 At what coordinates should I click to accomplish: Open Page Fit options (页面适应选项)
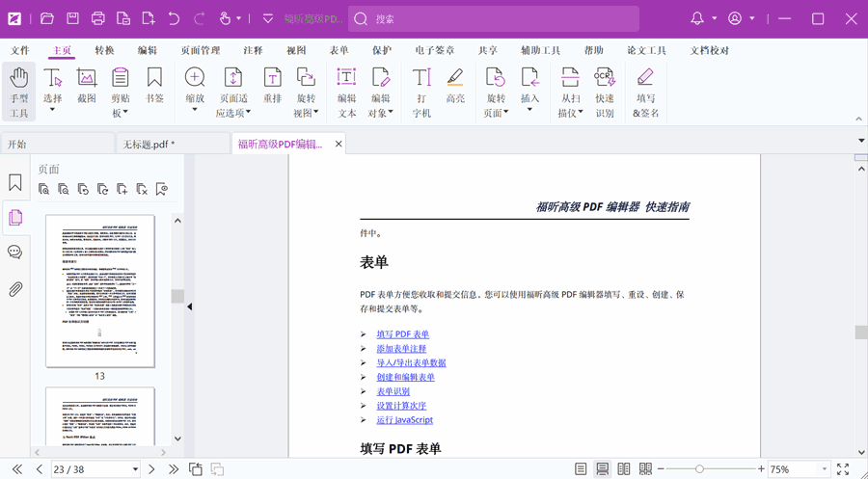pyautogui.click(x=233, y=92)
